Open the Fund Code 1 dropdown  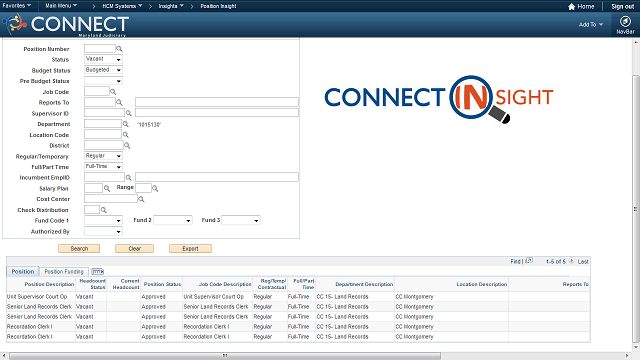pos(103,220)
